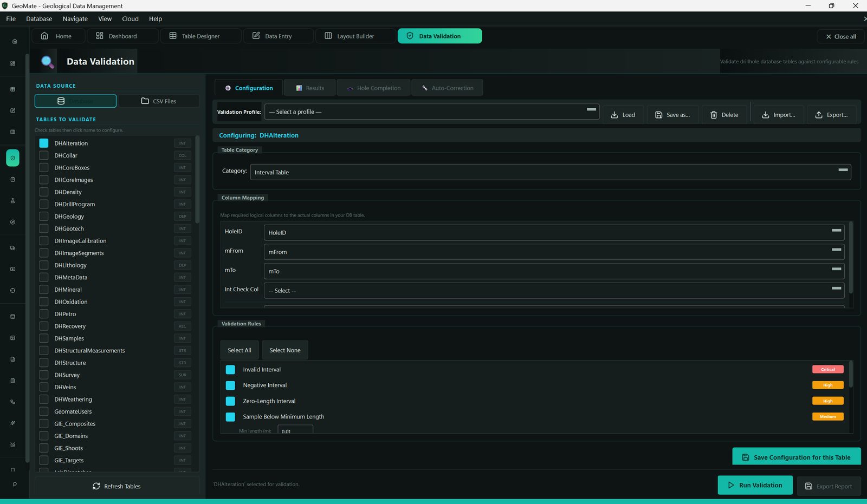The width and height of the screenshot is (867, 504).
Task: Click the pencil edit icon in the left sidebar
Action: [12, 110]
